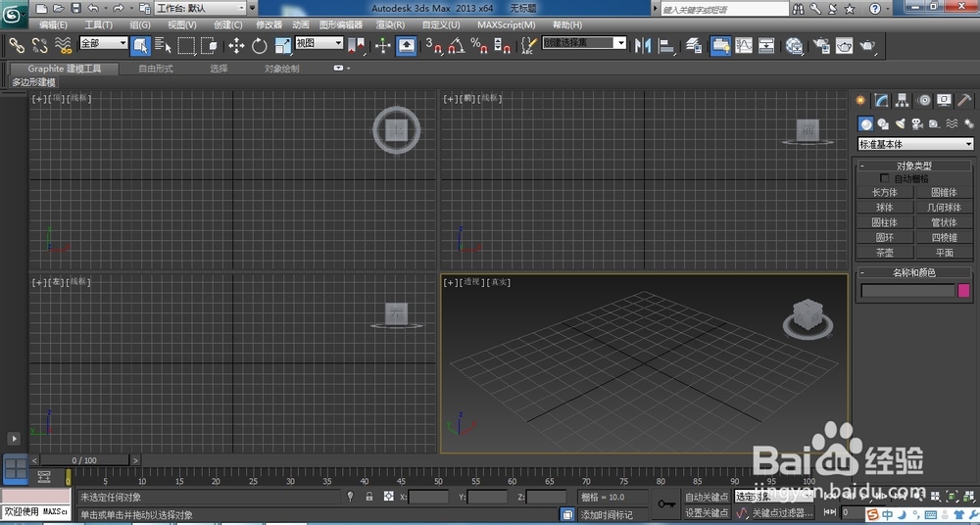Viewport: 980px width, 525px height.
Task: Select the Cameras category icon
Action: pyautogui.click(x=917, y=124)
